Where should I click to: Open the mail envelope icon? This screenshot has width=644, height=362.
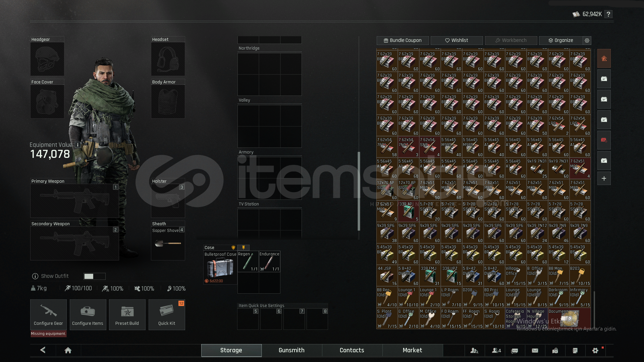coord(535,350)
